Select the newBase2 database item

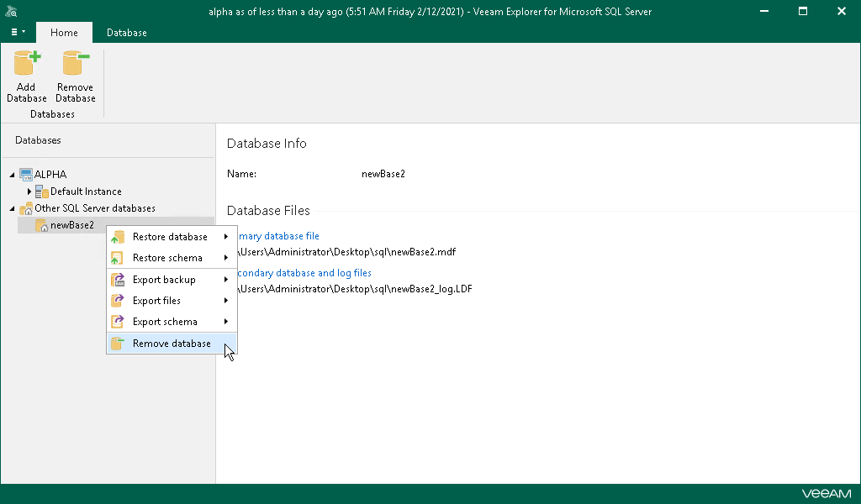(x=71, y=225)
